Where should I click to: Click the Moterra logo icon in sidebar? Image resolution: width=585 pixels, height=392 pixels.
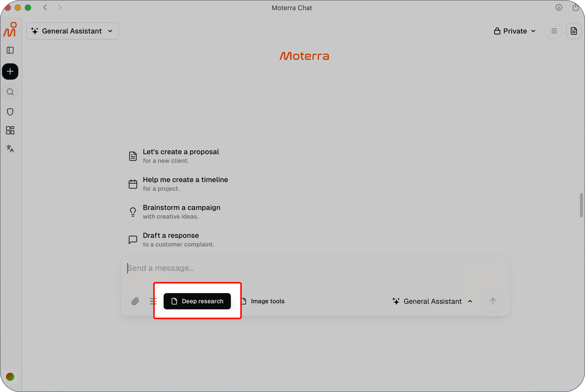pos(10,30)
